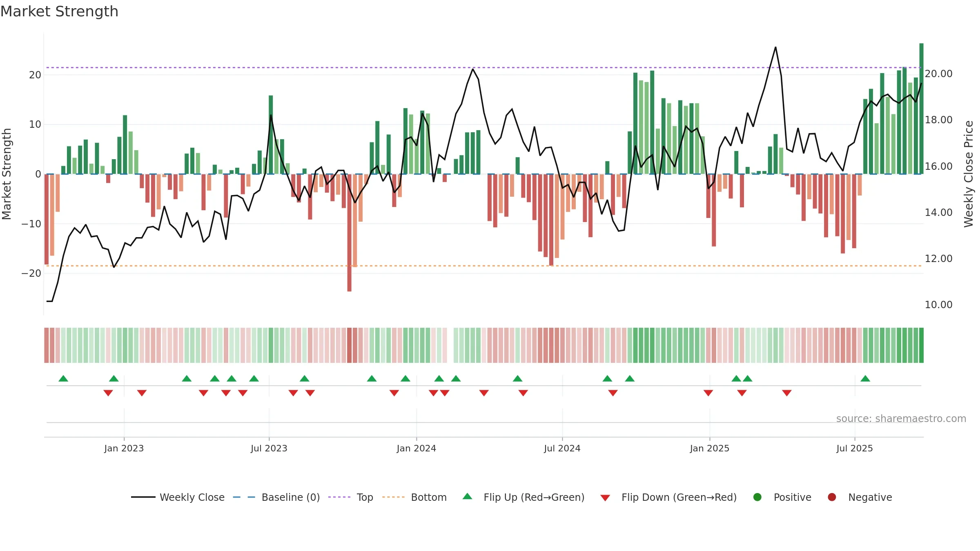The image size is (980, 551).
Task: Click the 16.00 price axis label
Action: coord(938,166)
